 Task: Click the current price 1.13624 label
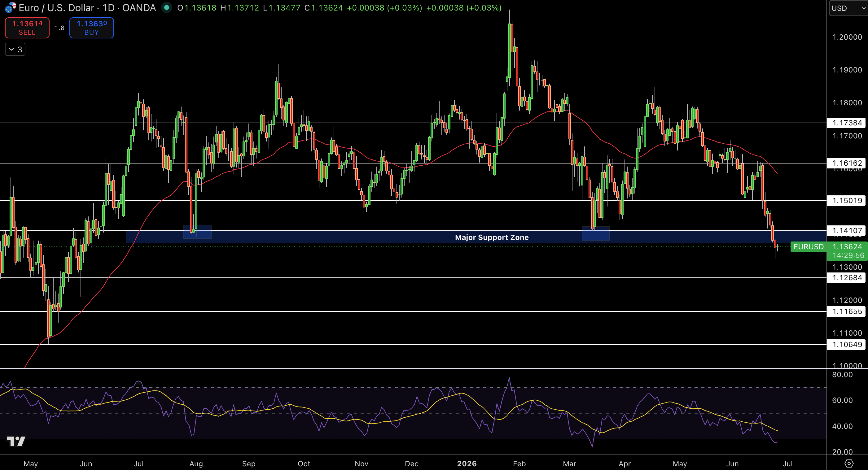tap(847, 247)
